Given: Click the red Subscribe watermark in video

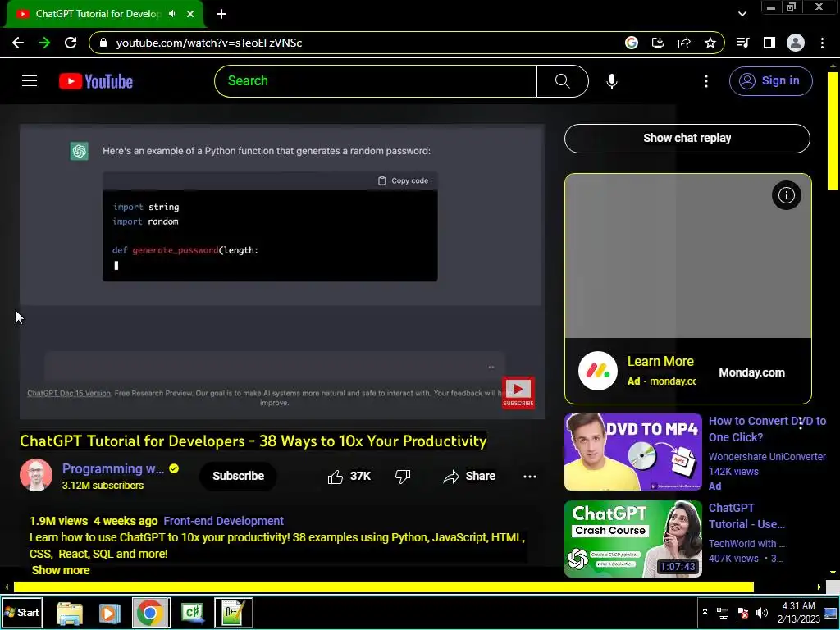Looking at the screenshot, I should click(518, 393).
